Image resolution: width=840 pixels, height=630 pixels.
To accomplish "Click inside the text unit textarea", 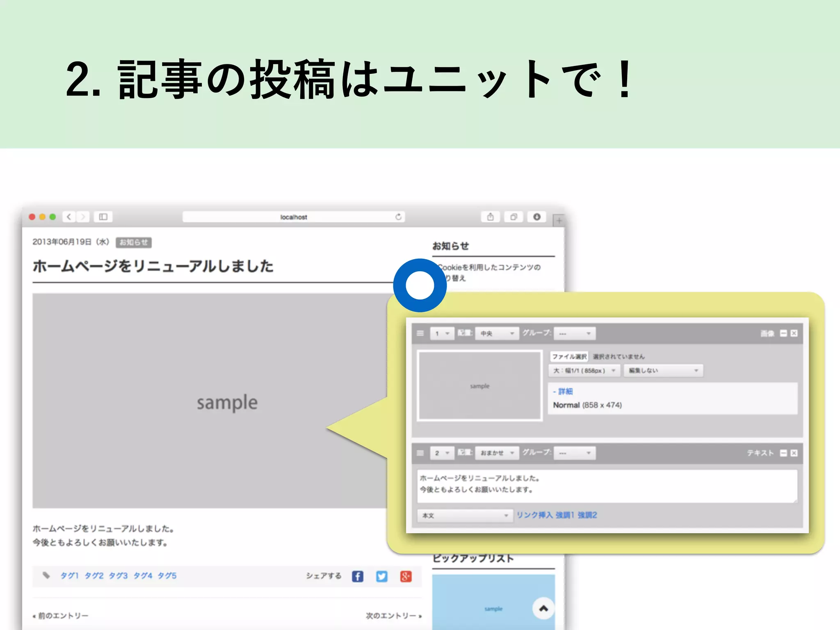I will click(x=607, y=486).
